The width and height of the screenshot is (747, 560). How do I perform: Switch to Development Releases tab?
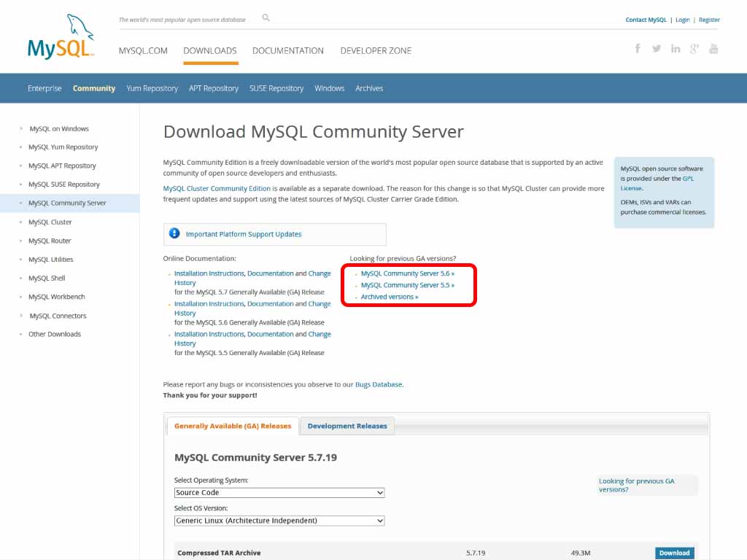coord(347,426)
